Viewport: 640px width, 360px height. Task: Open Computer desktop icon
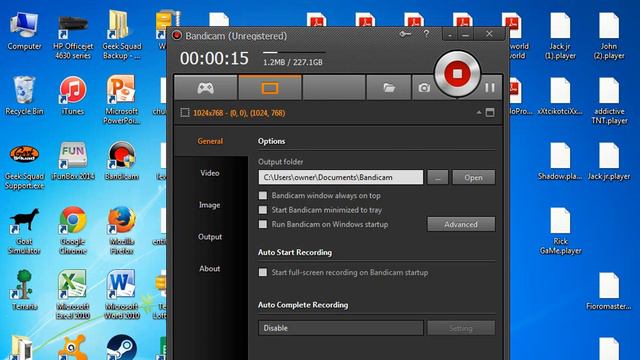point(24,31)
